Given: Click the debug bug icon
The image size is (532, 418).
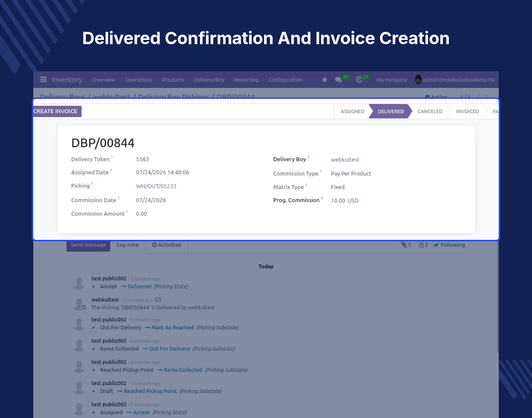Looking at the screenshot, I should click(325, 80).
